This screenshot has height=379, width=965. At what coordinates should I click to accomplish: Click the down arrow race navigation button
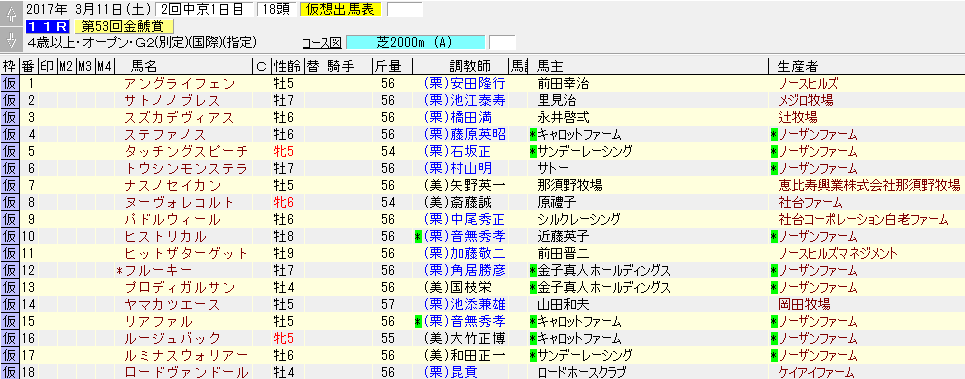[10, 39]
